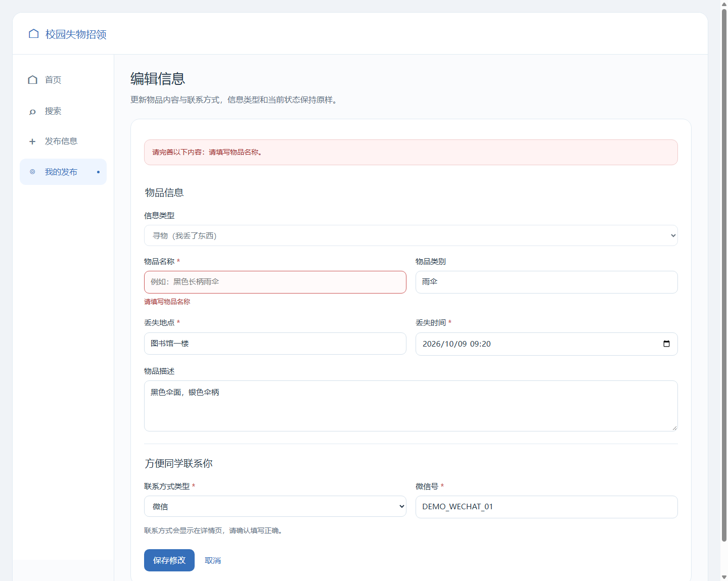
Task: Click the 搜索 magnifier icon in sidebar
Action: click(x=32, y=112)
